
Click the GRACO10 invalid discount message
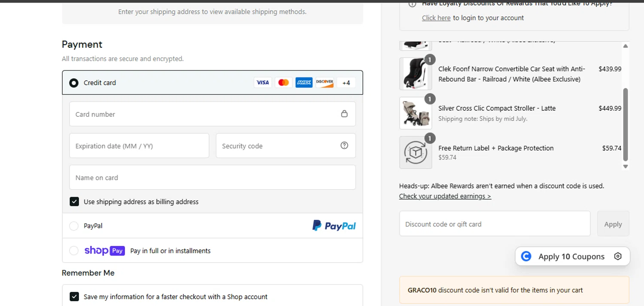[x=514, y=290]
